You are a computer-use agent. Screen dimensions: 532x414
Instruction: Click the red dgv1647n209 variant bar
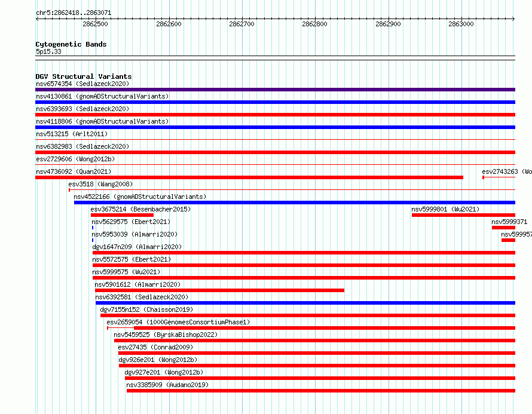click(x=304, y=253)
